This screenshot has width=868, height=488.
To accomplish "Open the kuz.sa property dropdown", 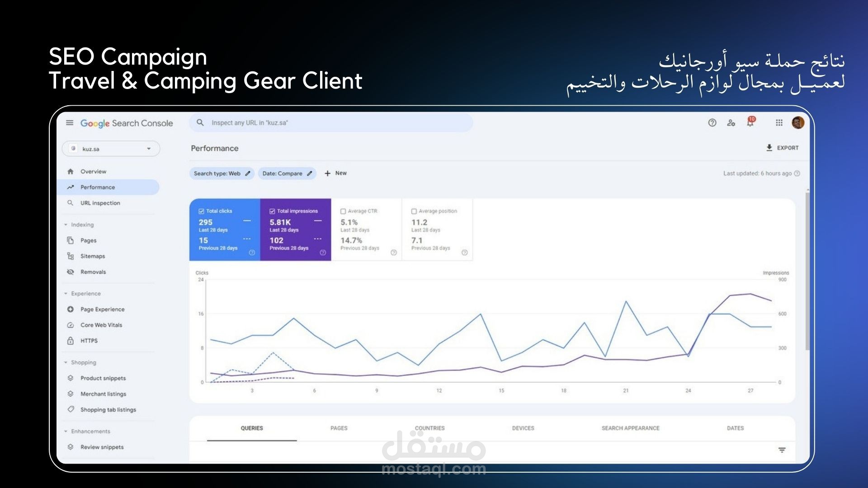I will pyautogui.click(x=111, y=149).
